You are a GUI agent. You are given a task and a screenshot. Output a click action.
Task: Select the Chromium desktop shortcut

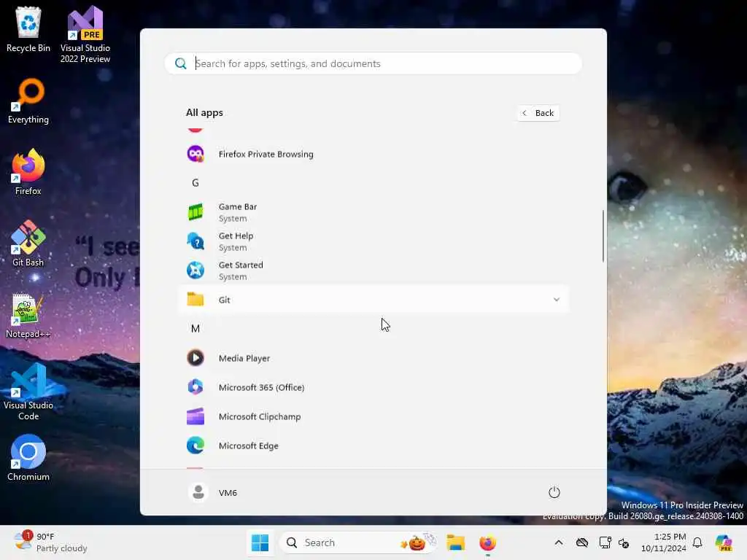point(28,458)
